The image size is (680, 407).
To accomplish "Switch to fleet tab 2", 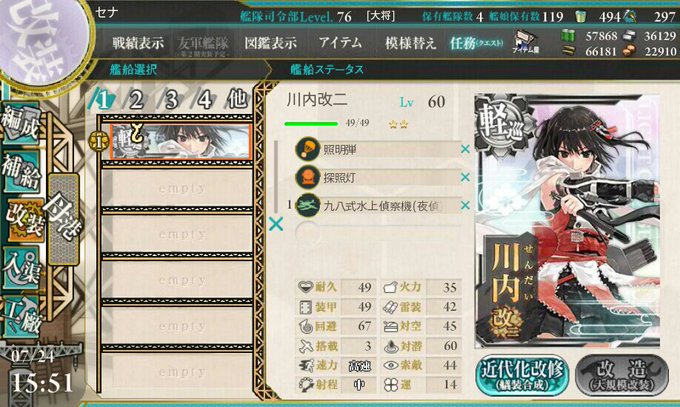I will (136, 100).
